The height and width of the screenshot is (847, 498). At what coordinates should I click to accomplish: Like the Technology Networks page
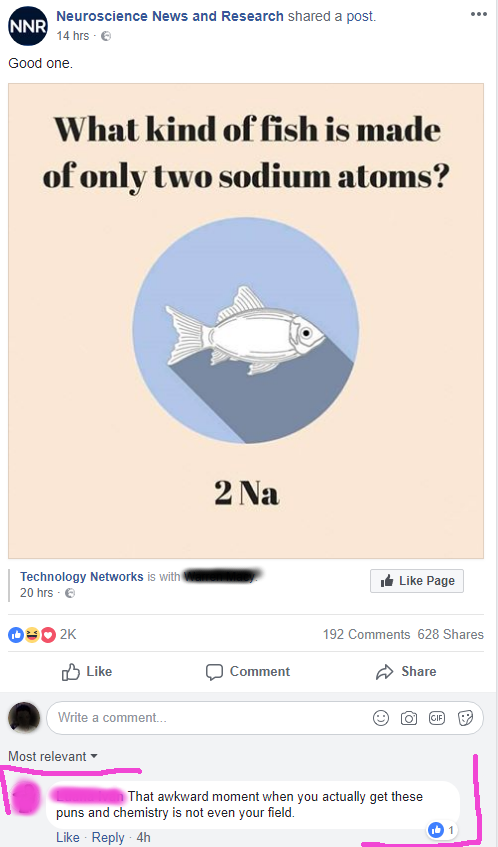point(416,581)
